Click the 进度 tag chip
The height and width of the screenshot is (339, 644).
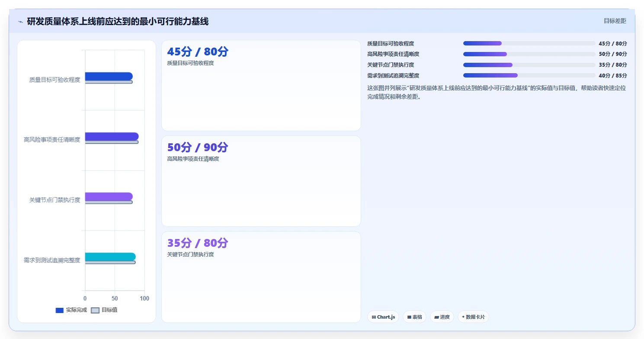[x=442, y=317]
